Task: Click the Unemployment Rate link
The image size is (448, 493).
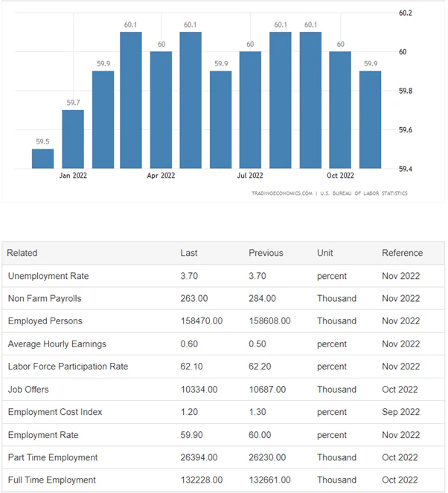Action: (x=48, y=276)
